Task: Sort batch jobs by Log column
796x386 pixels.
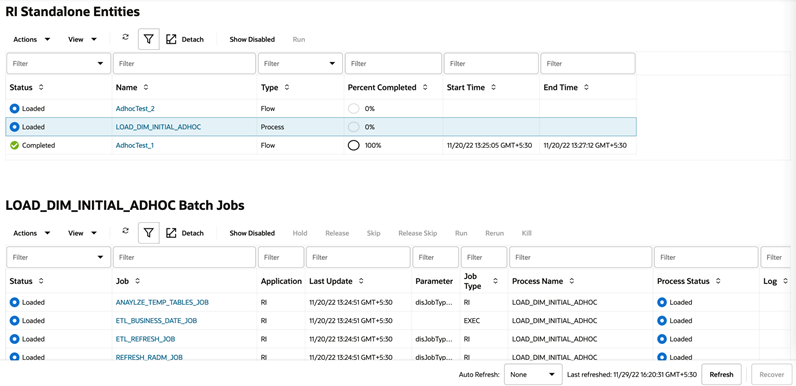Action: tap(785, 281)
